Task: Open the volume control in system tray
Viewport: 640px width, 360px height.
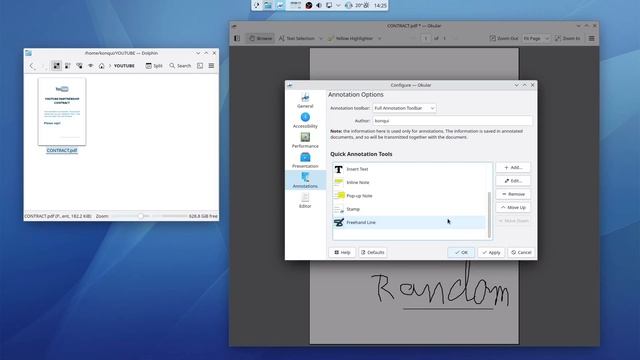Action: point(319,5)
